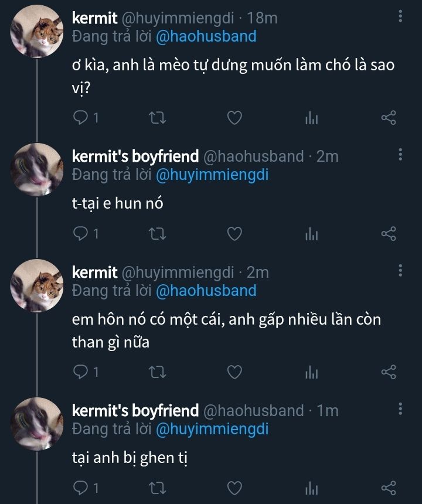Open @huyimmiengdi mention in "t-tại e hun nó" tweet
This screenshot has width=422, height=504.
coord(212,174)
